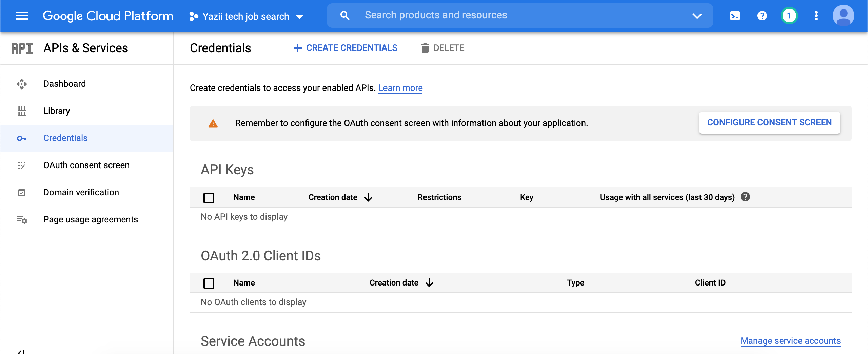This screenshot has width=868, height=354.
Task: Click the orange warning triangle icon
Action: tap(213, 123)
